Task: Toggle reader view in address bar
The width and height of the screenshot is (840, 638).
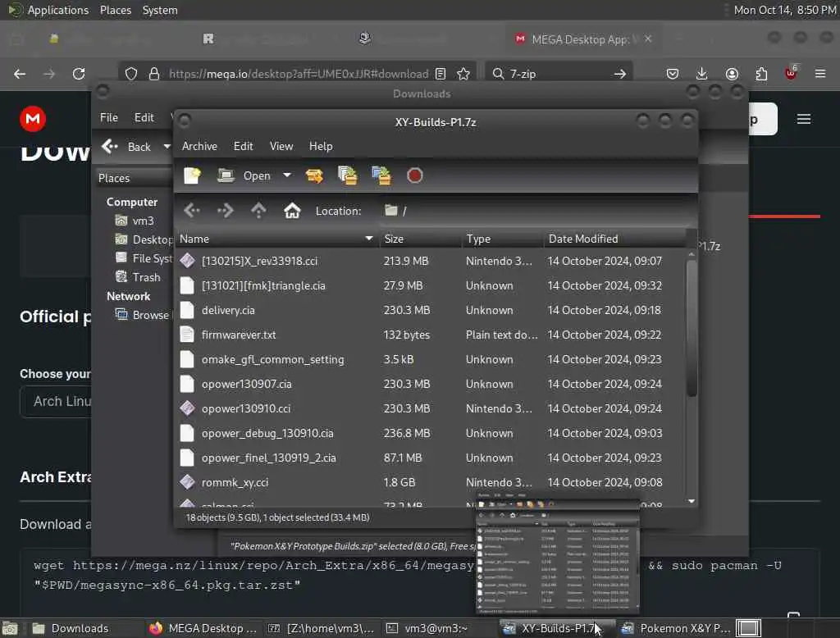Action: [441, 74]
